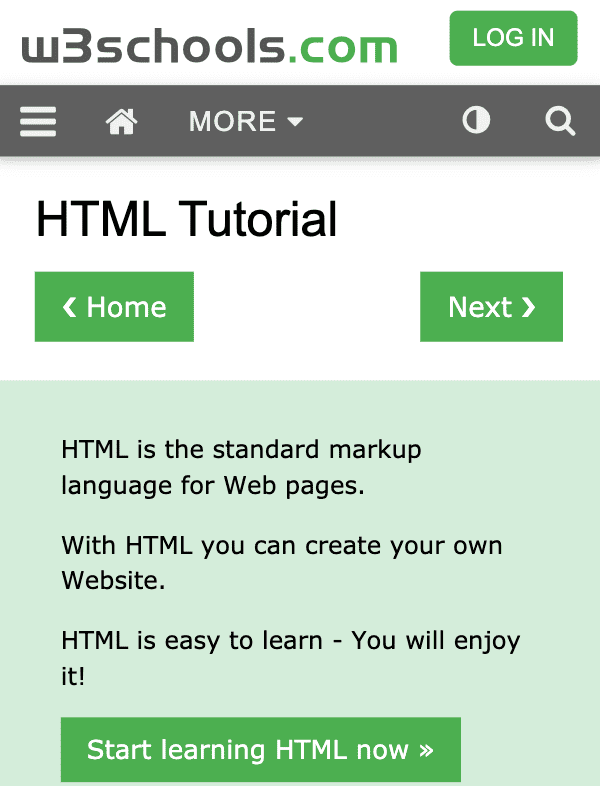This screenshot has height=788, width=600.
Task: Click the HTML Tutorial heading
Action: tap(186, 219)
